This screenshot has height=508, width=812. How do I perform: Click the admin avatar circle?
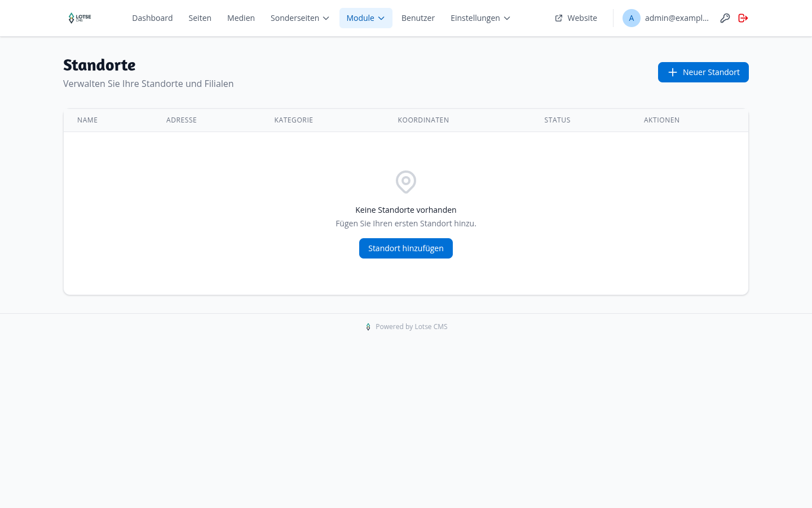[x=632, y=18]
